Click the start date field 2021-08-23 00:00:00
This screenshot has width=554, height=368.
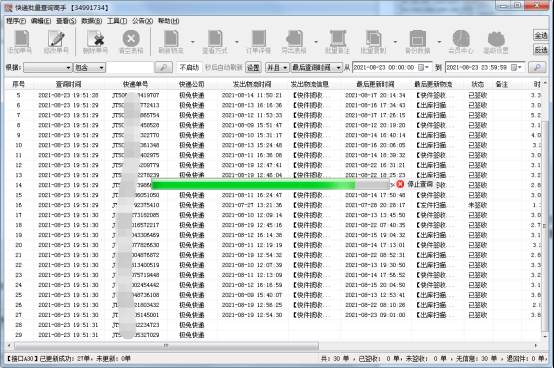(x=391, y=67)
